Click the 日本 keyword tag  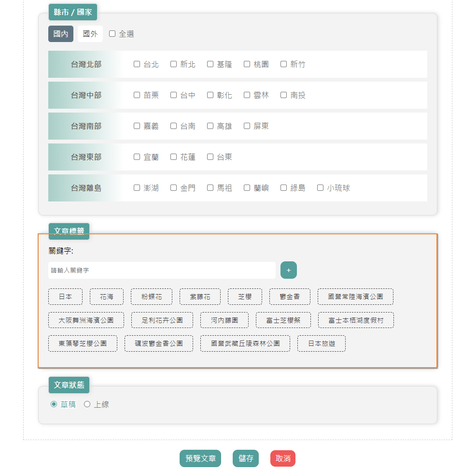tap(65, 297)
